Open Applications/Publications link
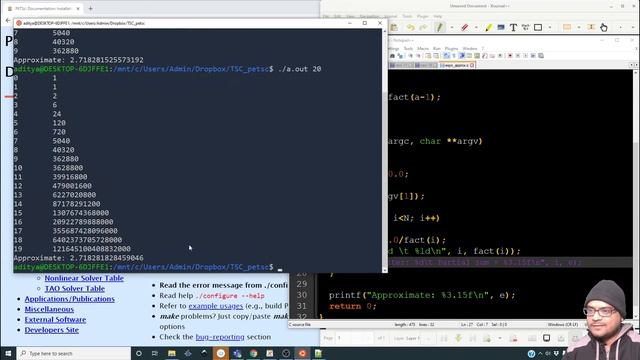The height and width of the screenshot is (360, 640). [69, 299]
